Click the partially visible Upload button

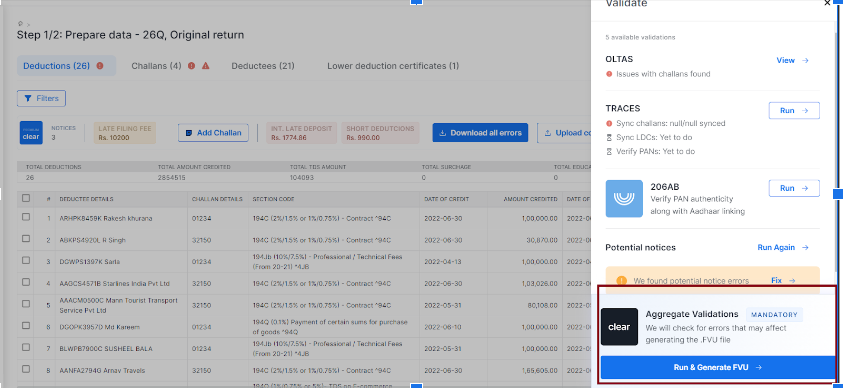(x=563, y=133)
